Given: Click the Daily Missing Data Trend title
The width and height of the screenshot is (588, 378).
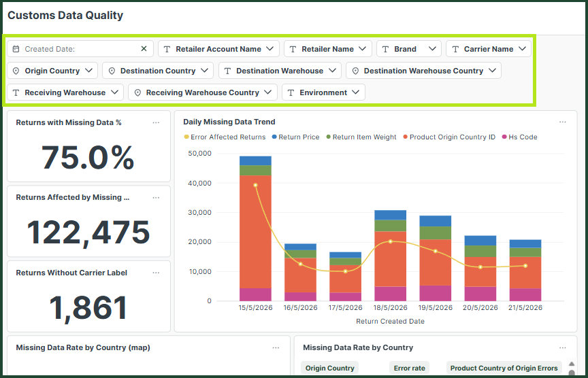Looking at the screenshot, I should [229, 122].
